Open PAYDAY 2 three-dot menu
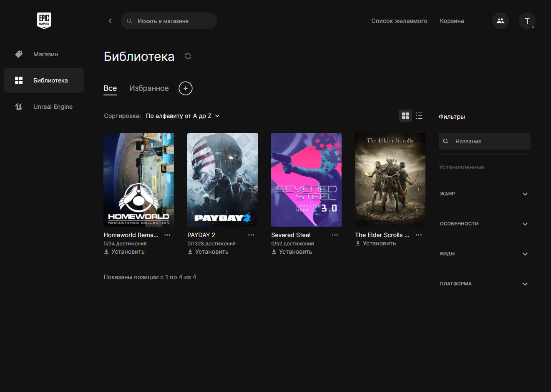Image resolution: width=551 pixels, height=392 pixels. pyautogui.click(x=251, y=235)
